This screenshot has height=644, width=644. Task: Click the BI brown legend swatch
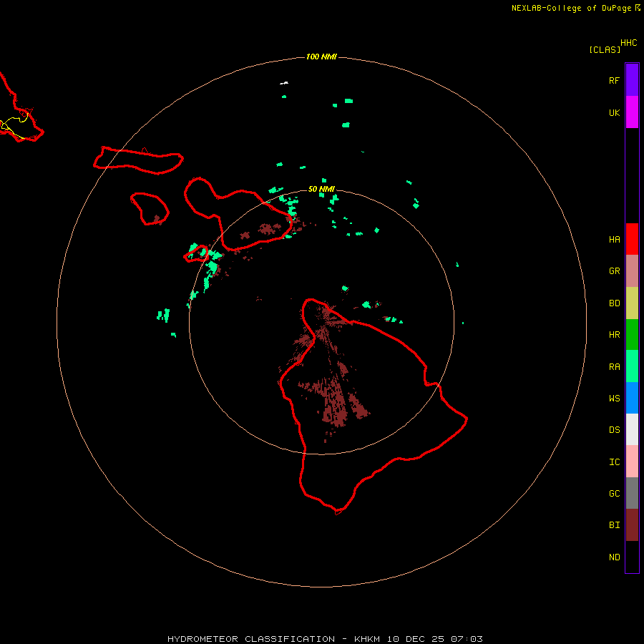[632, 525]
